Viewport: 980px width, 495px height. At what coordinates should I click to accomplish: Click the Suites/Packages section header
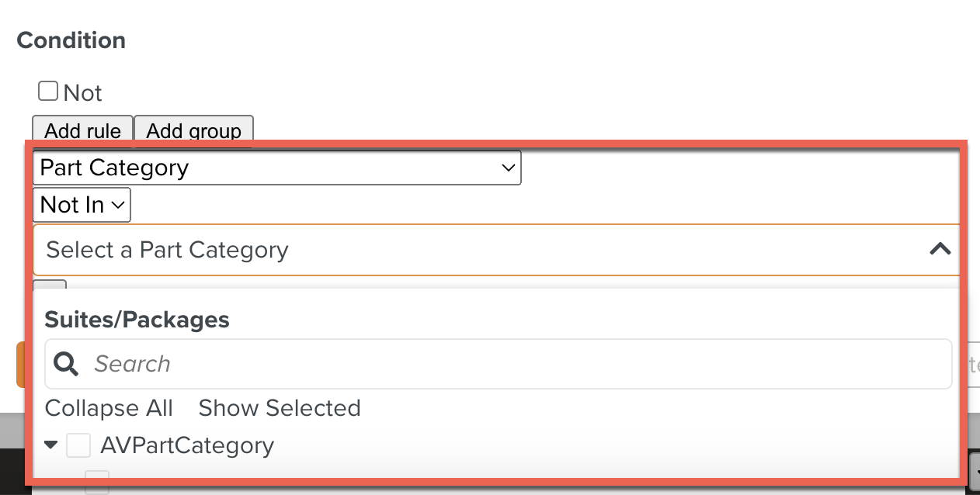[137, 319]
